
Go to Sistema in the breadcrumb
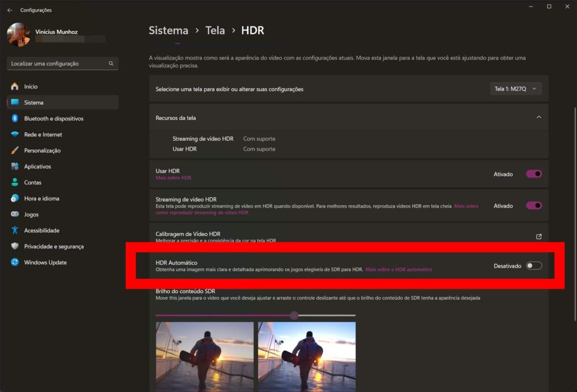click(x=168, y=30)
